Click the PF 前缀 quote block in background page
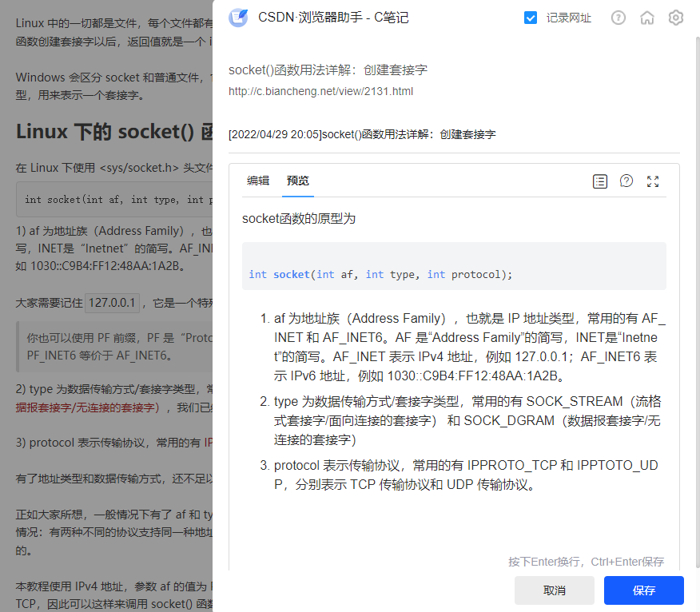700x612 pixels. 114,347
